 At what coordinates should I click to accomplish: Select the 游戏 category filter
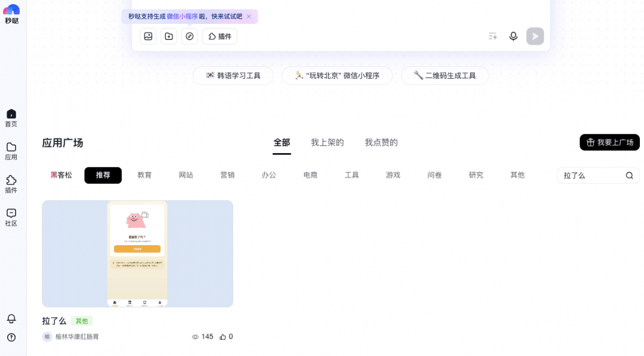tap(393, 175)
